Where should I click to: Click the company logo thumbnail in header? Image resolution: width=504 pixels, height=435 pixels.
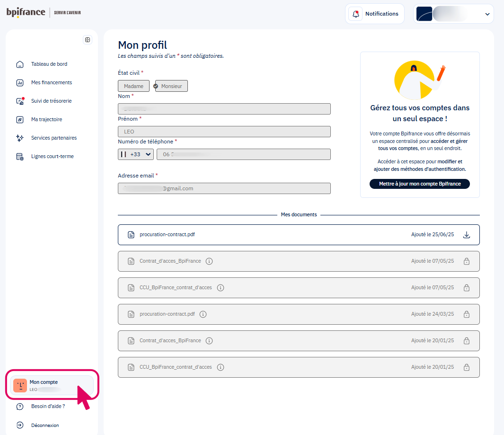[x=424, y=14]
